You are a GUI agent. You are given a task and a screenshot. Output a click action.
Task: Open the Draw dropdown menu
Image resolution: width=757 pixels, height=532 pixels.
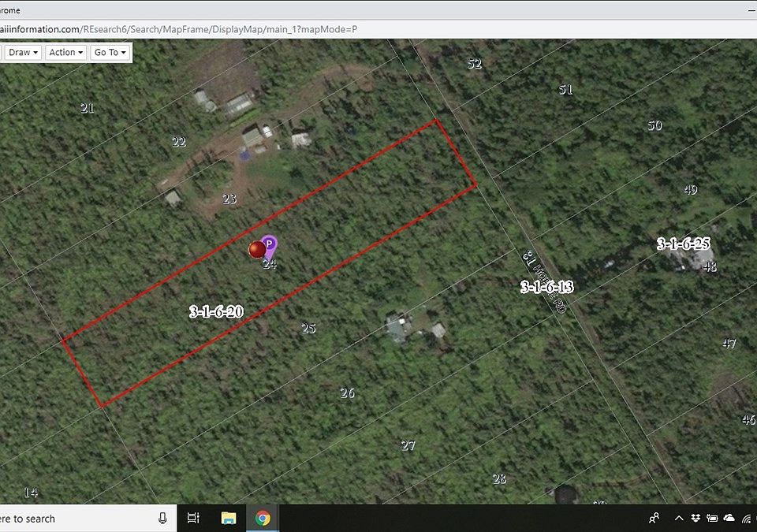(23, 52)
